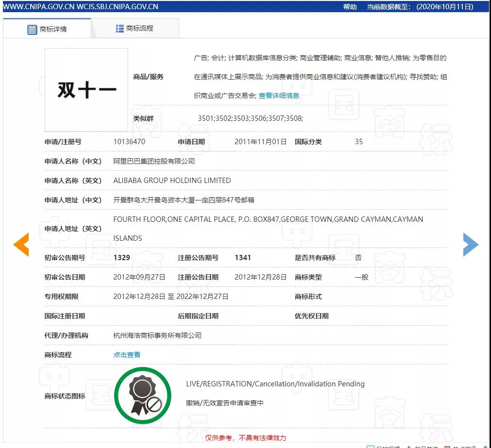This screenshot has width=491, height=448.
Task: Click the registration number 10136470
Action: tap(129, 142)
